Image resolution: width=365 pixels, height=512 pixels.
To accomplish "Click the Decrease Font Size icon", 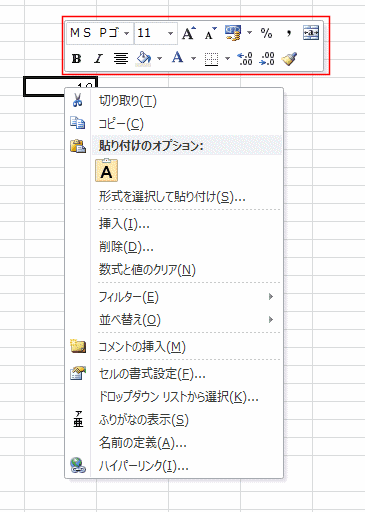I will pyautogui.click(x=210, y=33).
